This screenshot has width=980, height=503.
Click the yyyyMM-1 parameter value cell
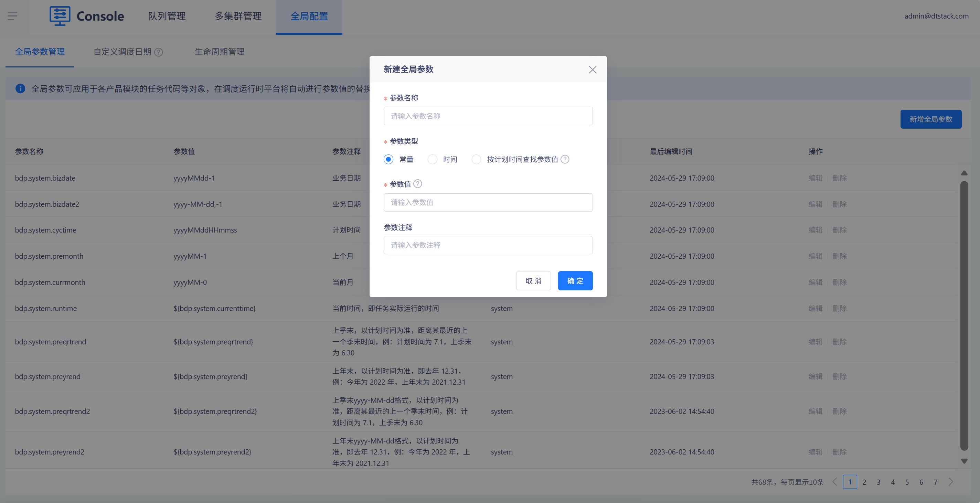click(x=190, y=256)
